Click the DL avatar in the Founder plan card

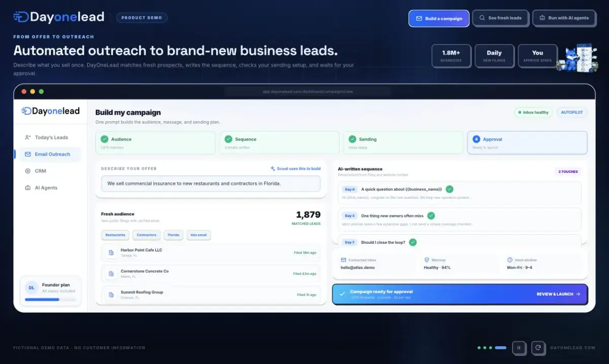coord(31,287)
